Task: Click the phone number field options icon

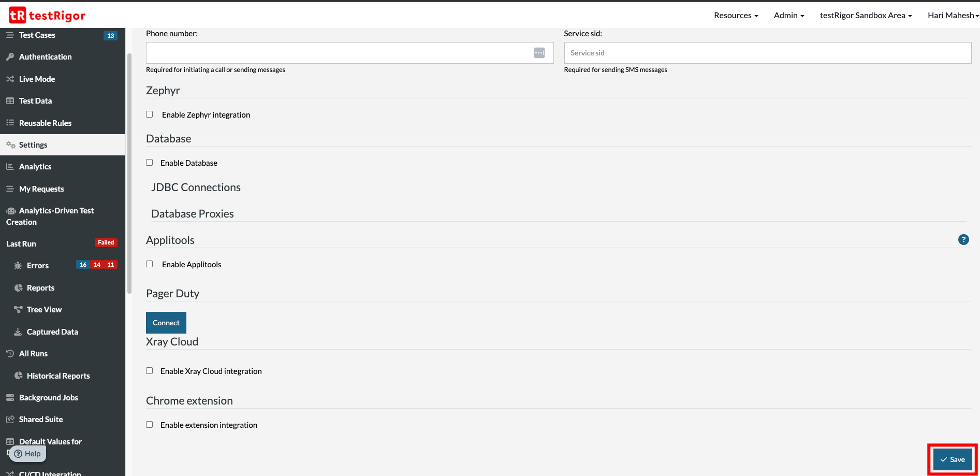Action: pyautogui.click(x=539, y=53)
